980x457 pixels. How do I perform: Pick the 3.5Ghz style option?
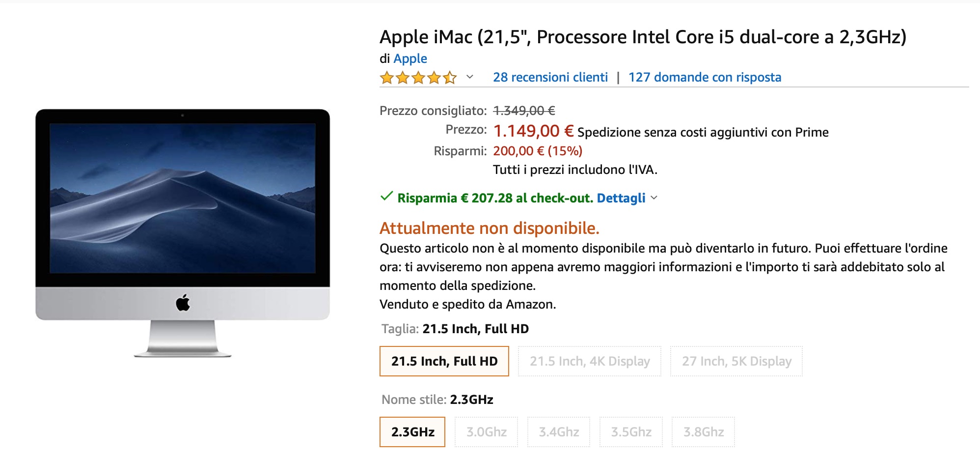(631, 432)
